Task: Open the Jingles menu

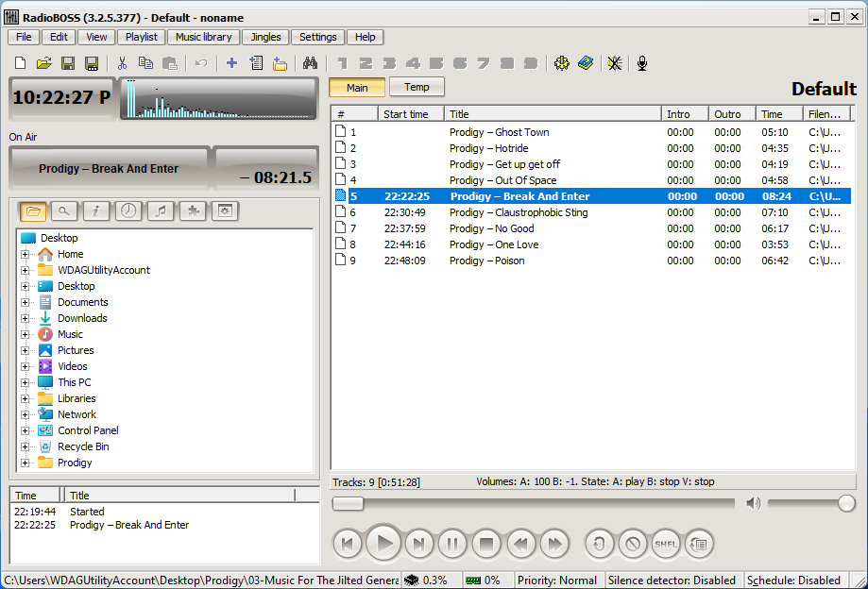Action: pos(265,37)
